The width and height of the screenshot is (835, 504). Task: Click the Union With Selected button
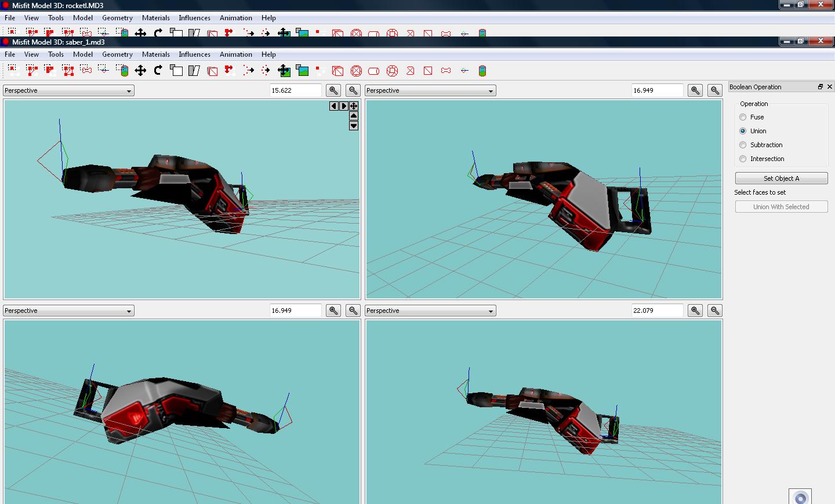click(x=781, y=207)
